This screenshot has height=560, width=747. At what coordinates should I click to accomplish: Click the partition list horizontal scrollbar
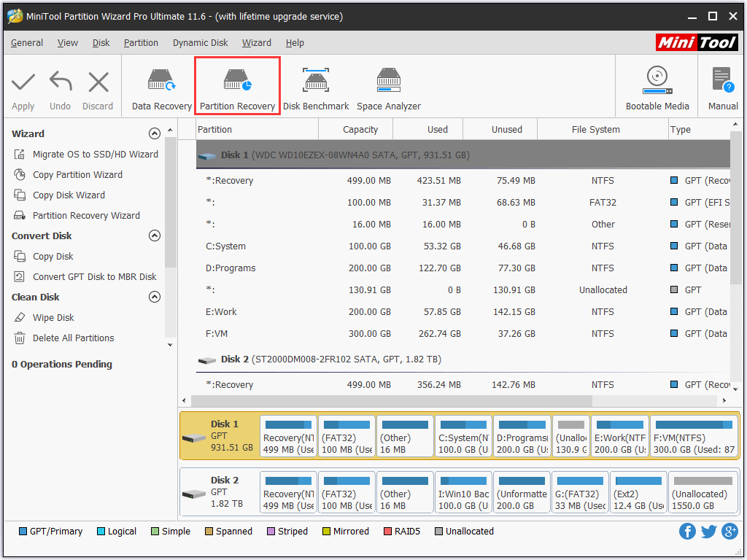pyautogui.click(x=392, y=401)
